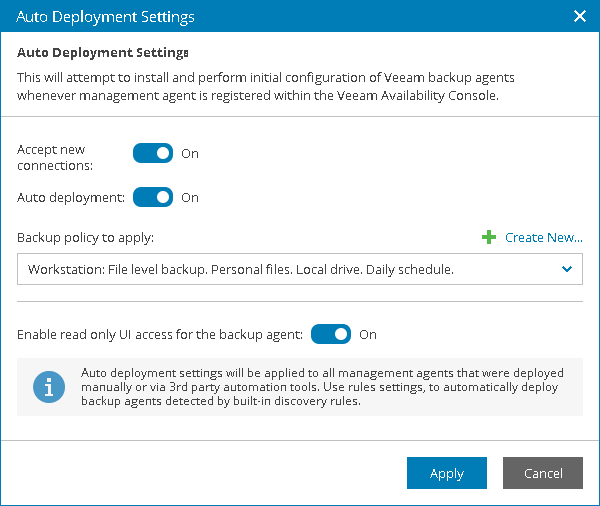The width and height of the screenshot is (600, 506).
Task: Click the info note about deployment settings
Action: click(322, 387)
